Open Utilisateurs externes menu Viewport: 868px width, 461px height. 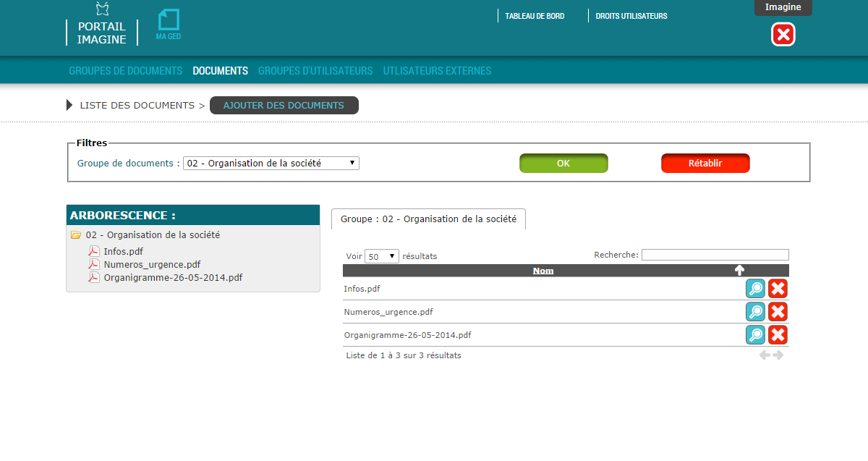point(437,71)
